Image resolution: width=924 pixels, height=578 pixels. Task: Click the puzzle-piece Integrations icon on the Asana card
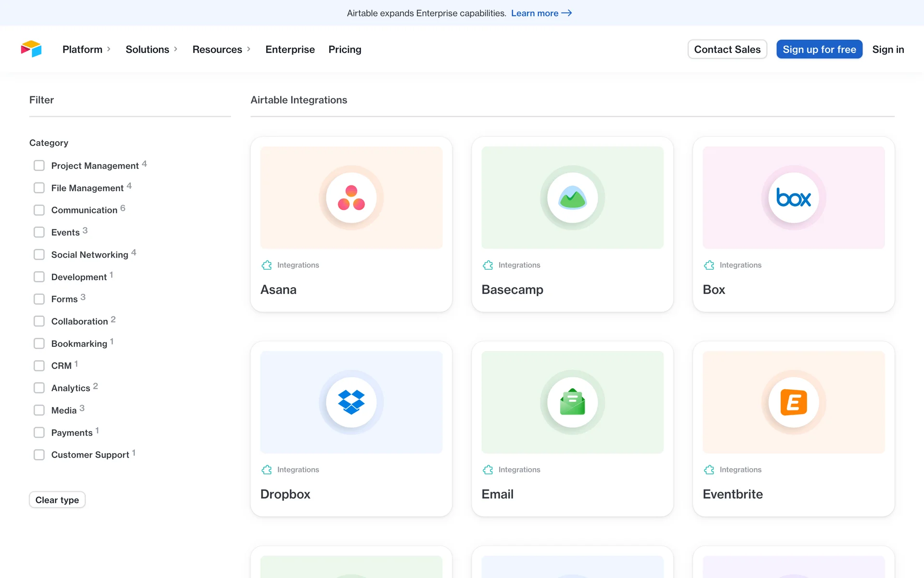(x=267, y=265)
